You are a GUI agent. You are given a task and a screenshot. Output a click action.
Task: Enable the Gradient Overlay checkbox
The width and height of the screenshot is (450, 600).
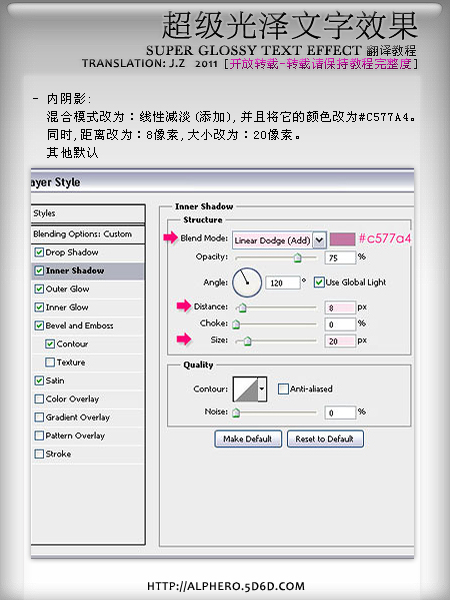click(39, 417)
